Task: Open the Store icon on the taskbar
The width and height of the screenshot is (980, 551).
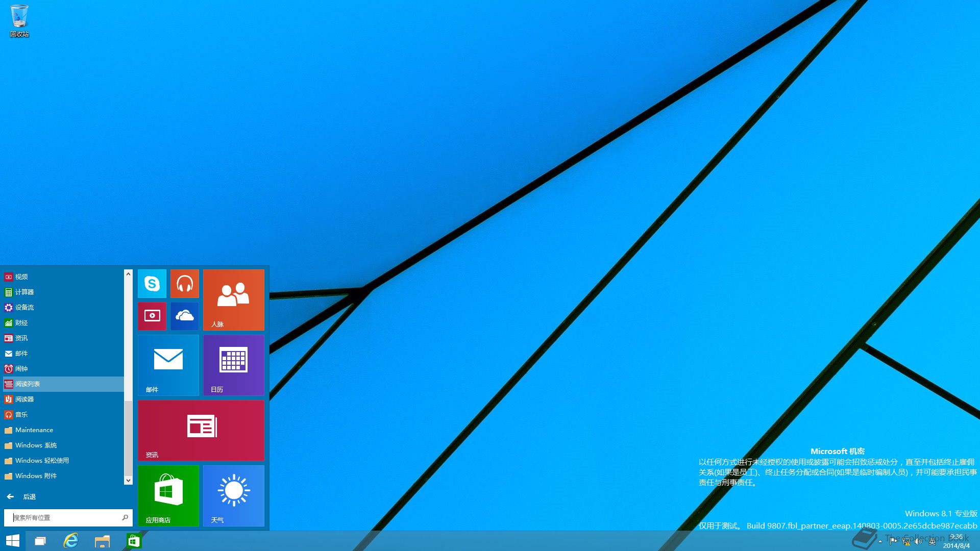Action: coord(134,541)
